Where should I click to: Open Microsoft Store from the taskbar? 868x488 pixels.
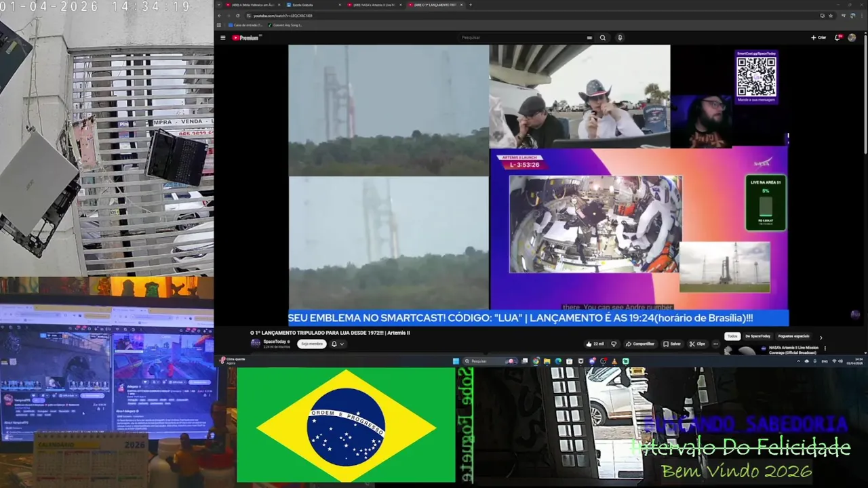click(x=569, y=361)
